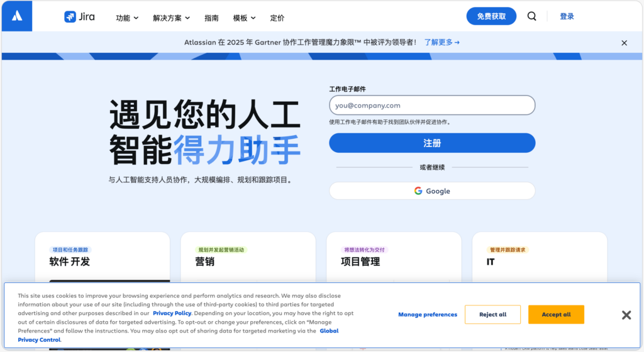Open the 定价 menu item

point(277,18)
